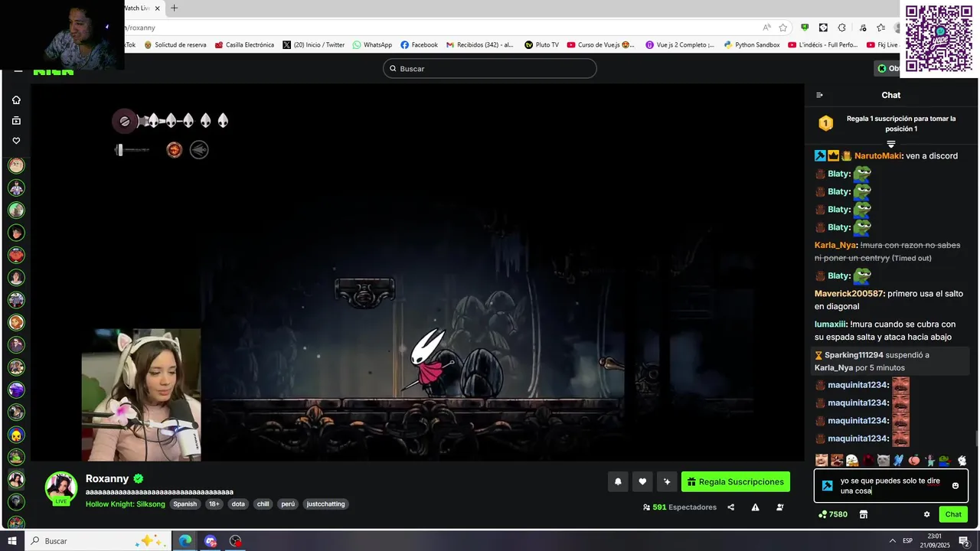
Task: Open the Casilla Electrónica bookmark
Action: [x=244, y=45]
